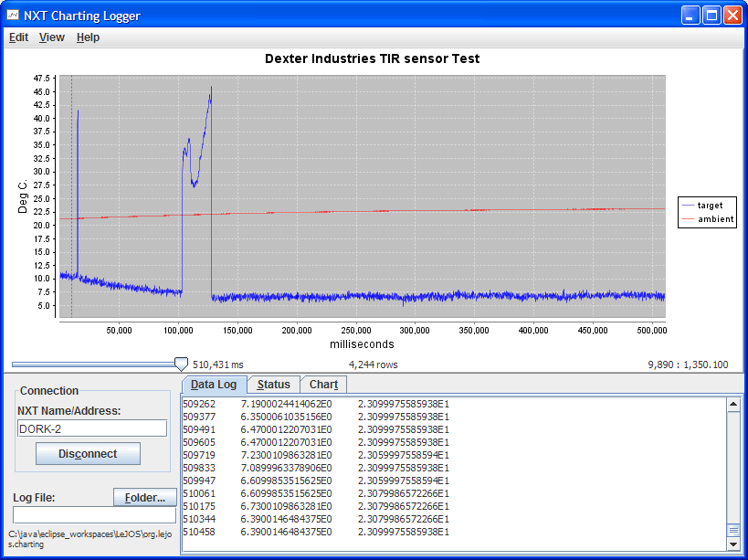Close the NXT Charting Logger window
Viewport: 748px width, 560px height.
click(x=732, y=16)
